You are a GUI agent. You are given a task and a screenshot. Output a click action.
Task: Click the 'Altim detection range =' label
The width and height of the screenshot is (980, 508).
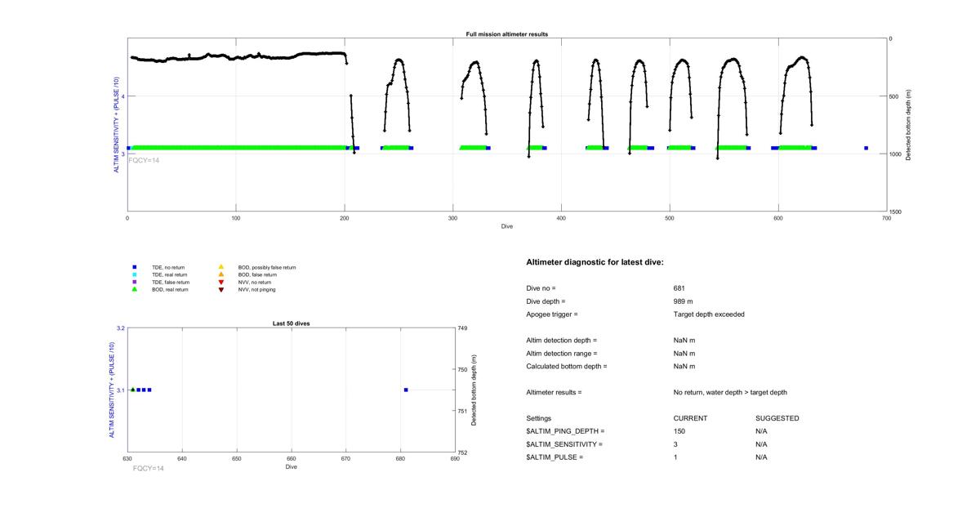(562, 354)
